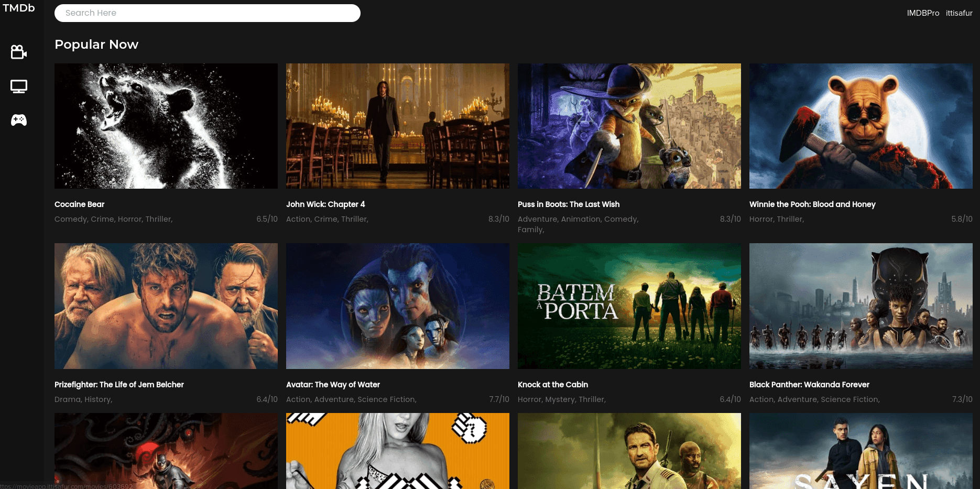
Task: Click the Knock at the Cabin title
Action: (553, 385)
